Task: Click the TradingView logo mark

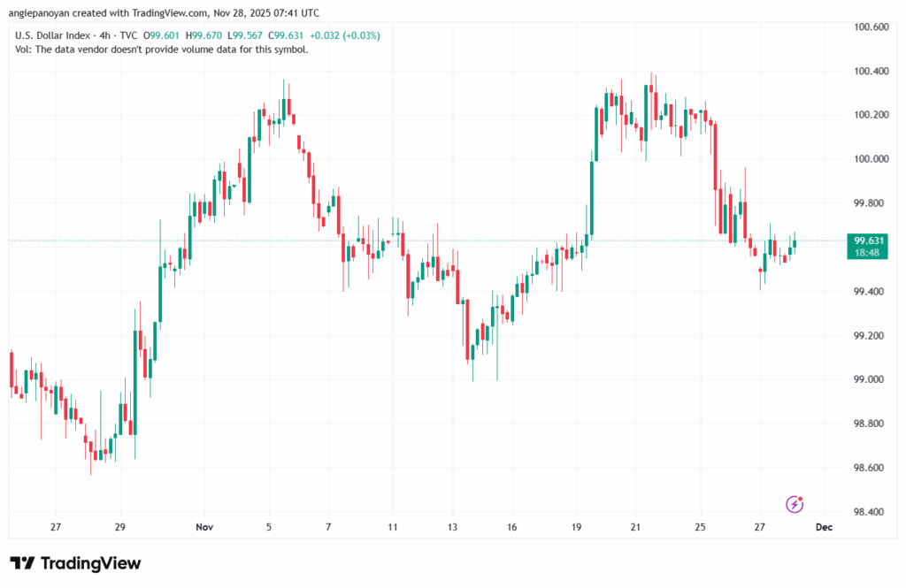Action: tap(24, 563)
